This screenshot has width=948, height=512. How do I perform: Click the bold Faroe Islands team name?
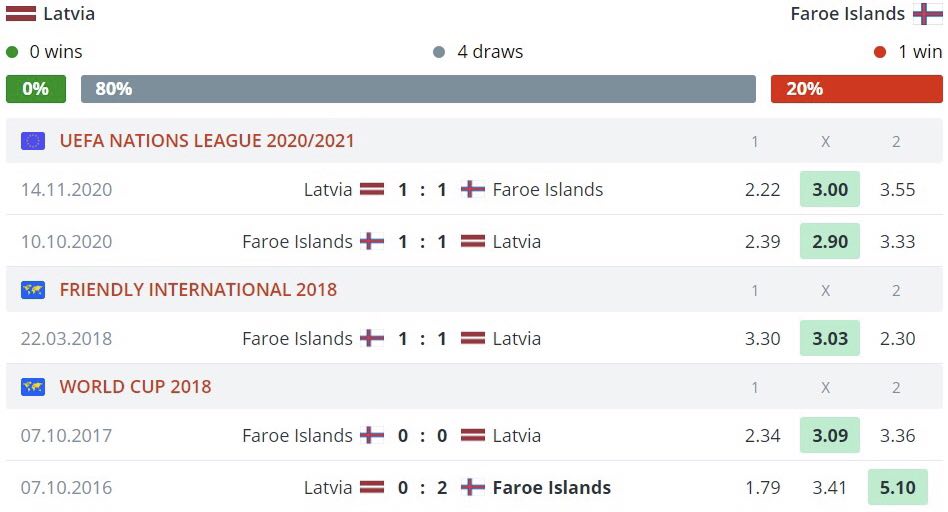[x=551, y=488]
